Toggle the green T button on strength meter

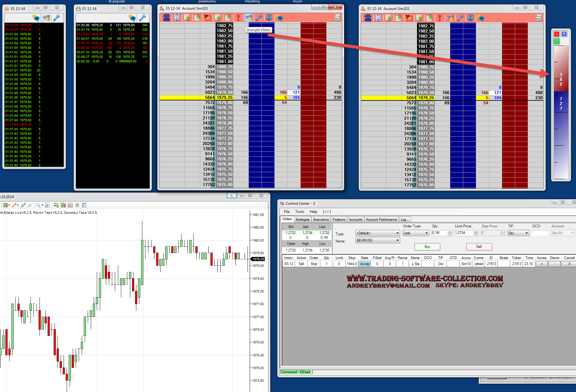(557, 41)
